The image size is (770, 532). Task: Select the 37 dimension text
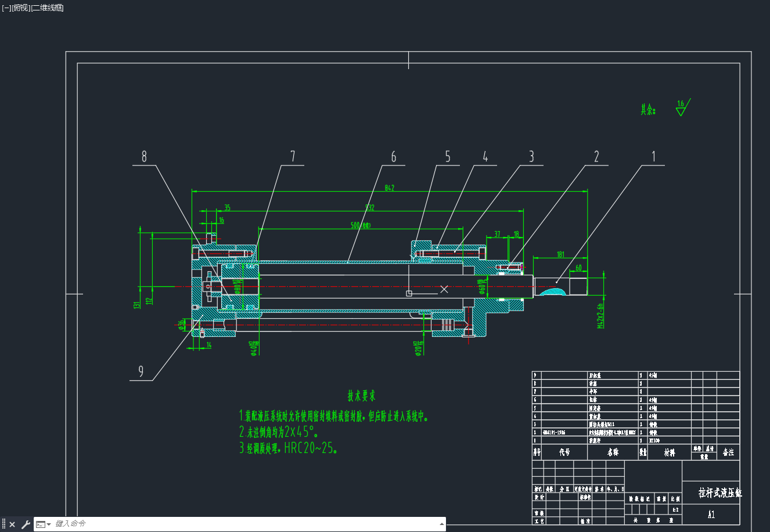(497, 235)
